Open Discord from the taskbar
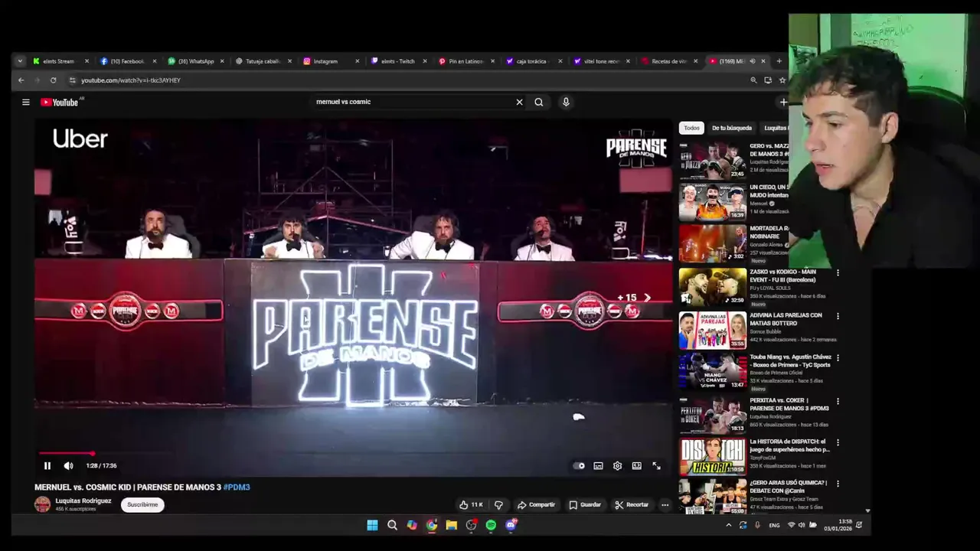Viewport: 980px width, 551px height. [511, 525]
